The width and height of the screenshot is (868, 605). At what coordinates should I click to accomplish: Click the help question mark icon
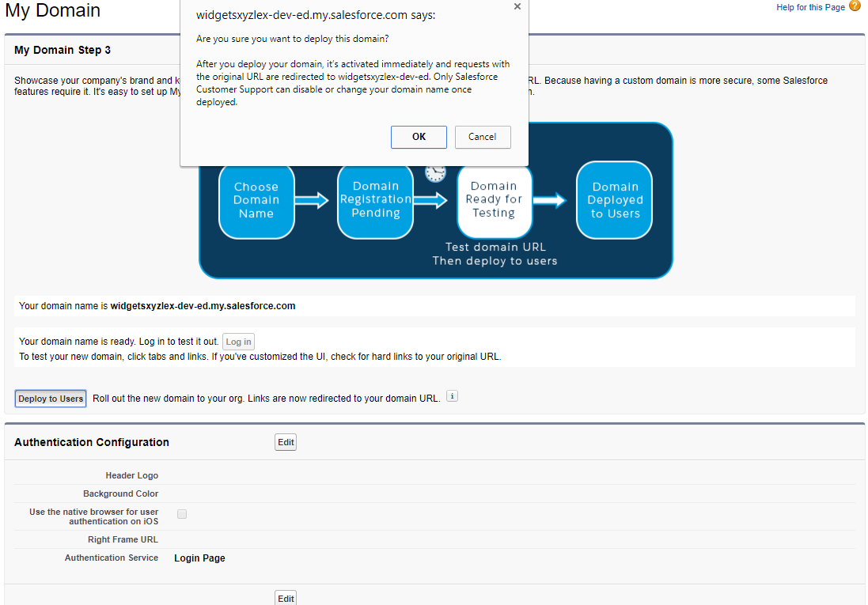click(855, 6)
